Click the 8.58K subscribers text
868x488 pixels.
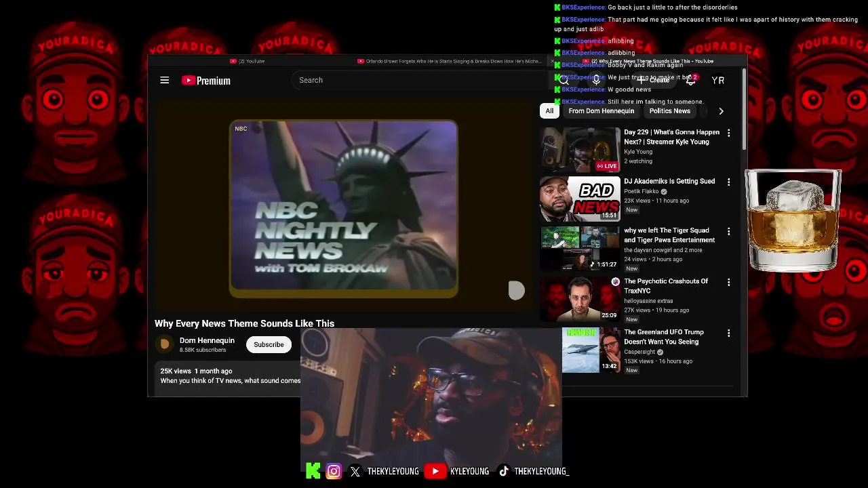coord(203,350)
